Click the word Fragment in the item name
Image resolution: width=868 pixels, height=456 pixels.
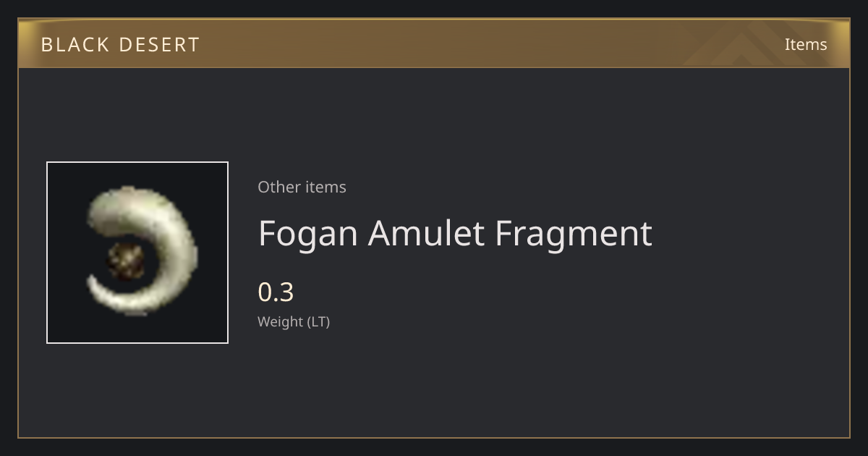coord(574,235)
